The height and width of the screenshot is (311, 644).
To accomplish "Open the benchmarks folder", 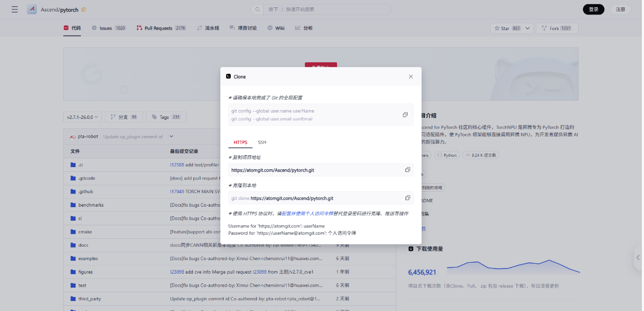I will point(91,205).
